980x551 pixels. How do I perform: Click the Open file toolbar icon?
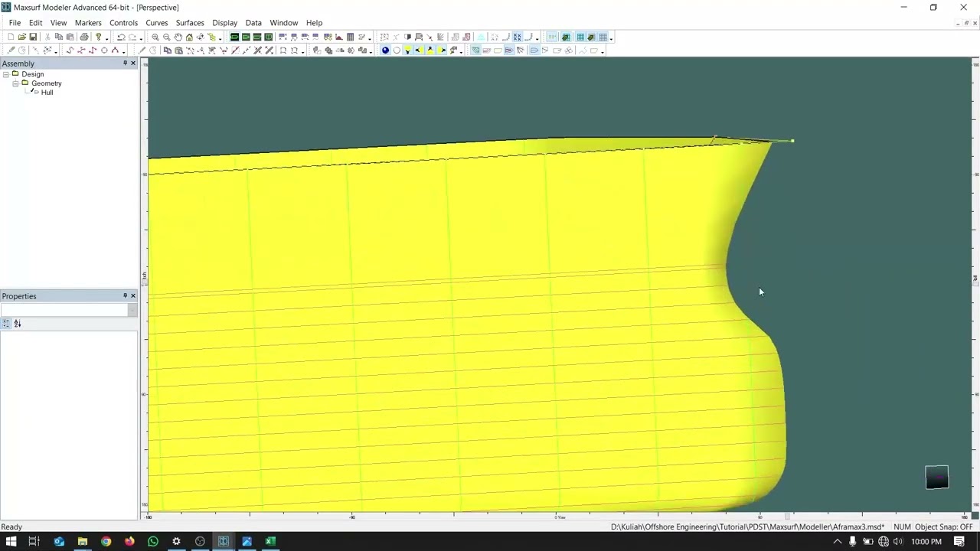[21, 37]
